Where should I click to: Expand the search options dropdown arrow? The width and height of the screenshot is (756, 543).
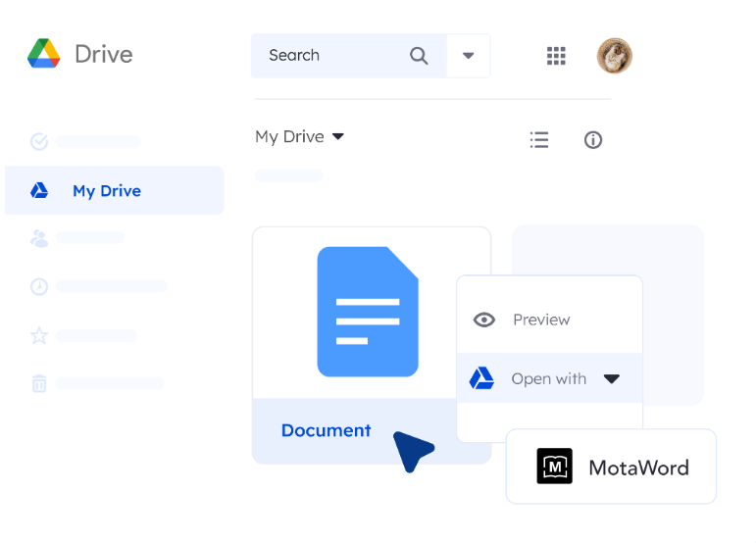pos(469,56)
